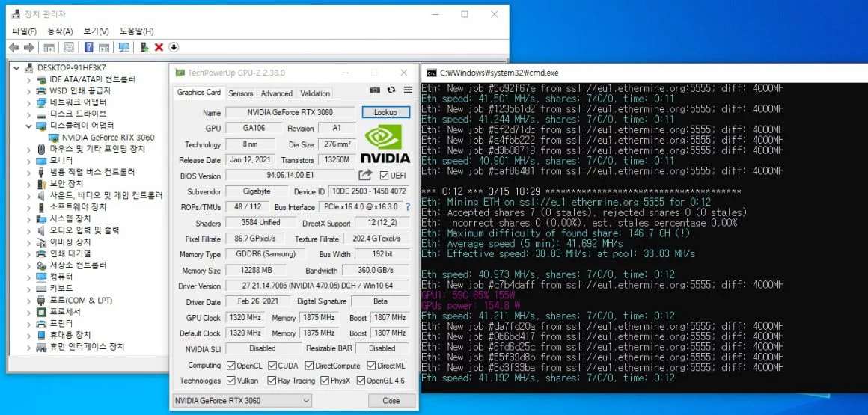Click the Driver Version field in GPU-Z
868x415 pixels.
coord(317,286)
